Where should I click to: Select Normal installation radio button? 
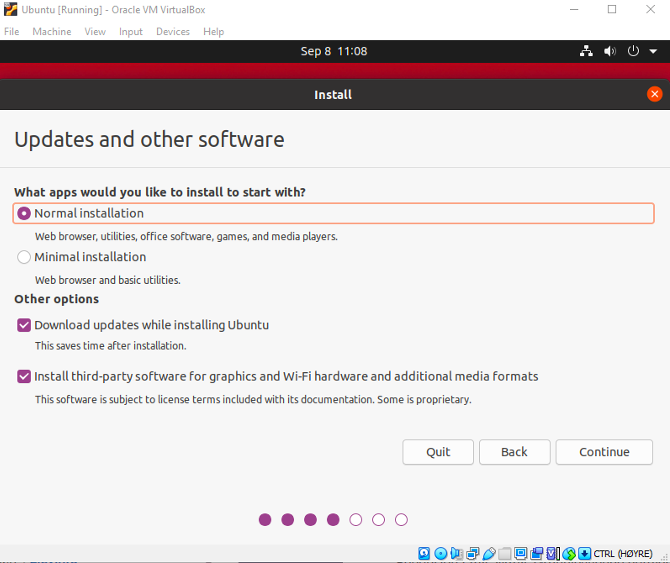coord(24,213)
